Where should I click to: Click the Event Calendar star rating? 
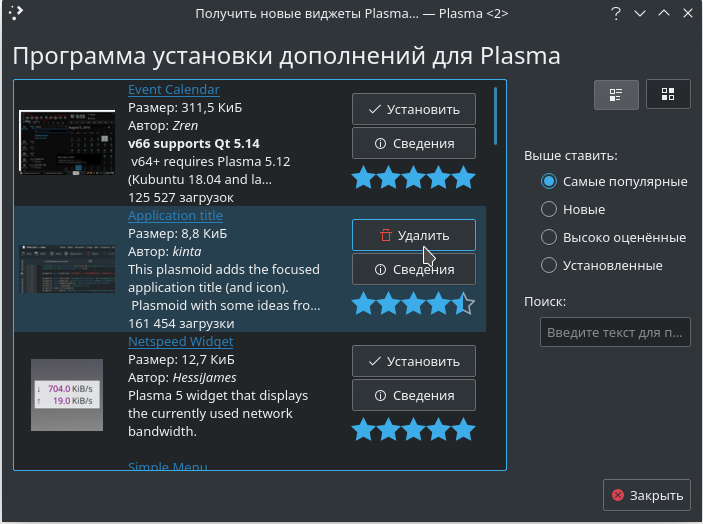point(413,178)
